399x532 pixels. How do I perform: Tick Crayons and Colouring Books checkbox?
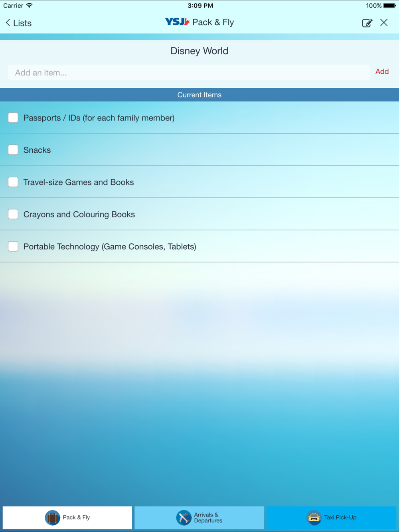tap(13, 214)
